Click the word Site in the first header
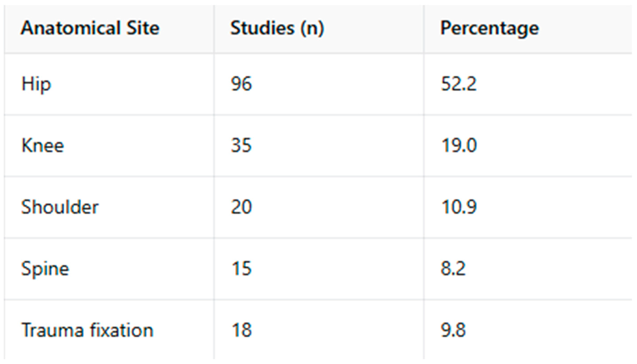The image size is (637, 364). [x=143, y=28]
